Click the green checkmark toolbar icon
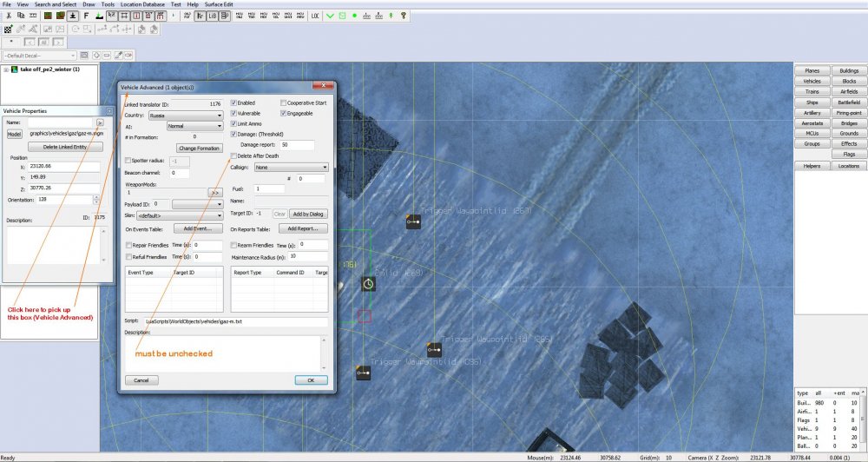This screenshot has height=462, width=868. (x=330, y=16)
